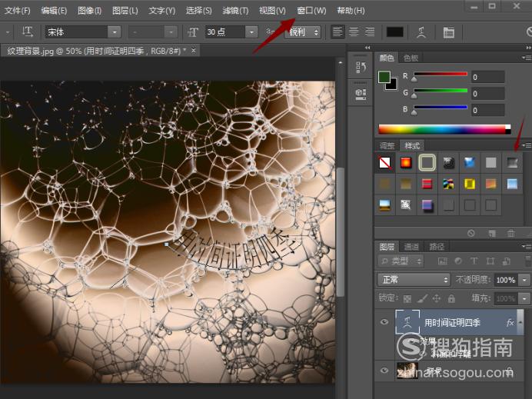Center align the text
Image resolution: width=532 pixels, height=399 pixels.
coord(354,32)
